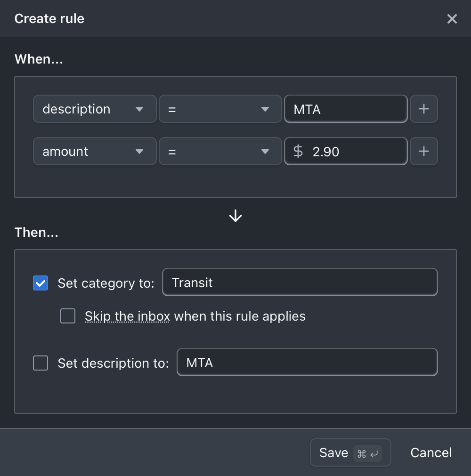Click the caret on the amount equals selector
Screen dimensions: 471x476
(266, 151)
